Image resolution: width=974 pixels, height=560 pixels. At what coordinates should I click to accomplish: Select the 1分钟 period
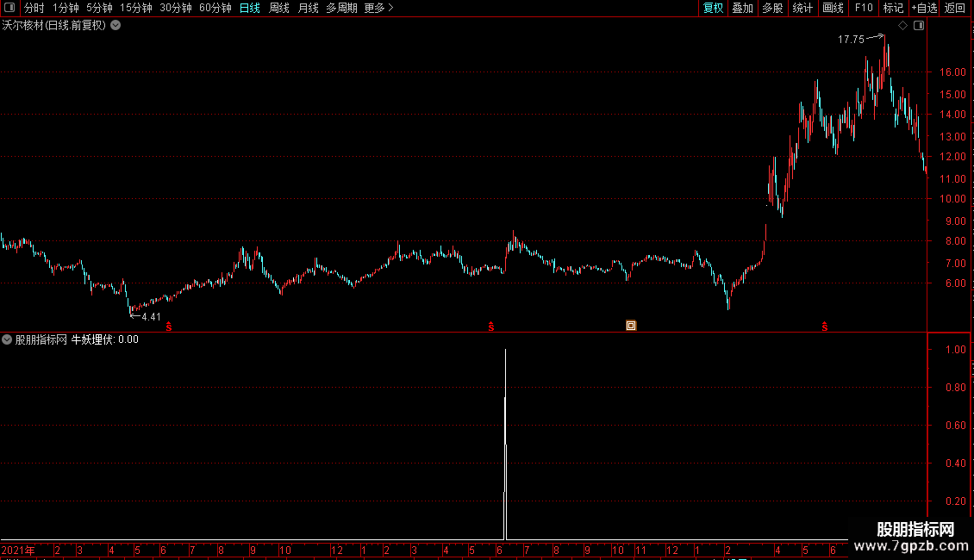pos(66,8)
